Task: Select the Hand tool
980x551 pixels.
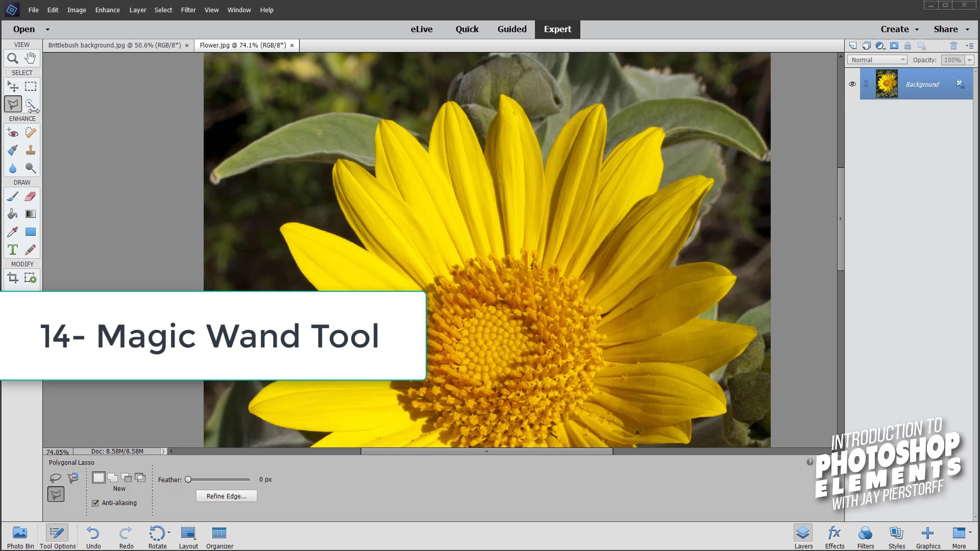Action: (30, 58)
